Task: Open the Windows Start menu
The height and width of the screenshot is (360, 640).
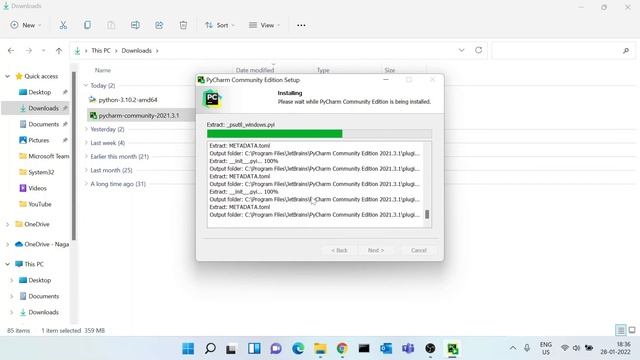Action: 188,349
